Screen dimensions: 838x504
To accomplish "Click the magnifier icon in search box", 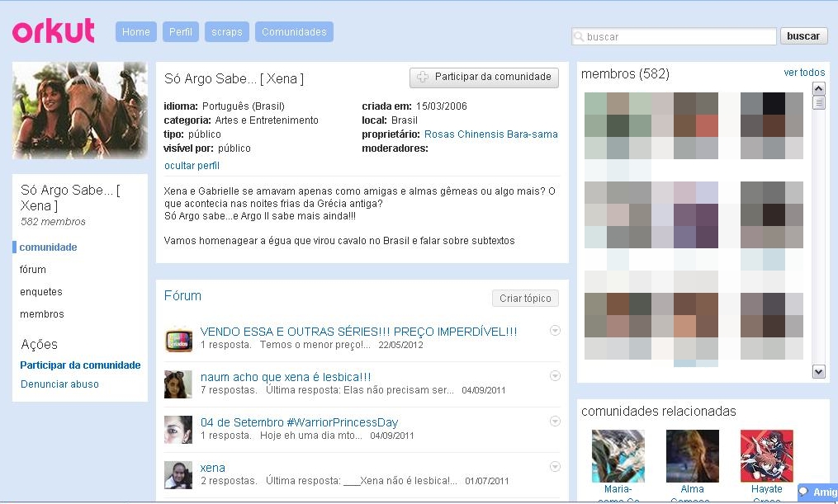I will tap(578, 37).
